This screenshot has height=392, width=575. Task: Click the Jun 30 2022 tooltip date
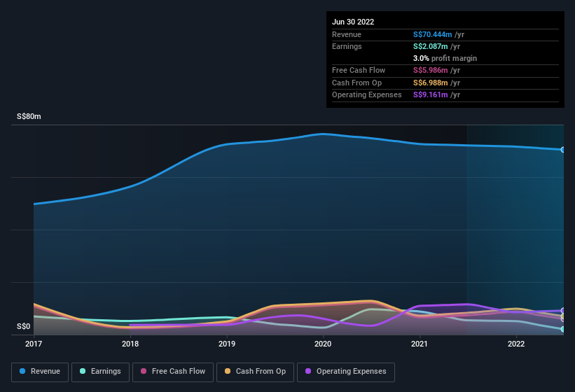[x=353, y=22]
